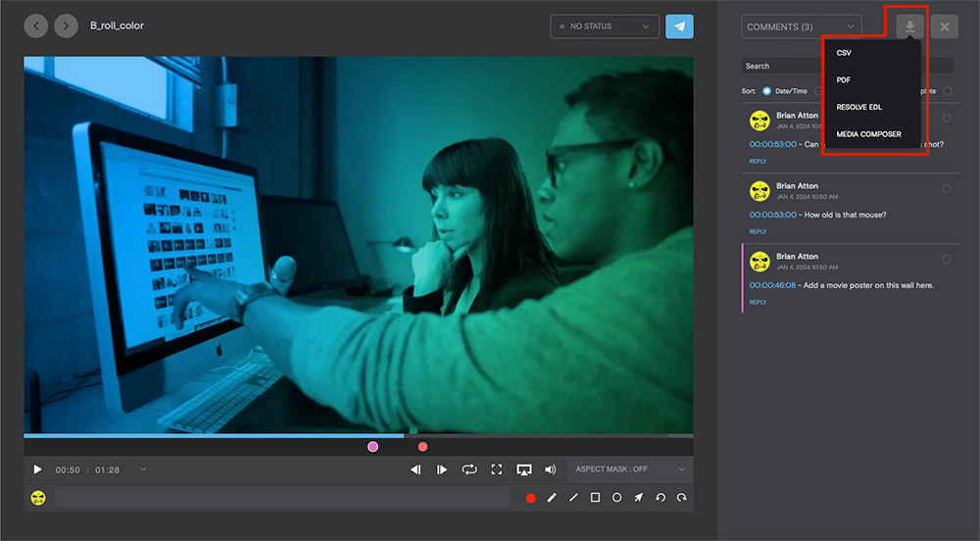Jump to timecode 00:00:46:08
Screen dimensions: 980x541
[x=772, y=285]
